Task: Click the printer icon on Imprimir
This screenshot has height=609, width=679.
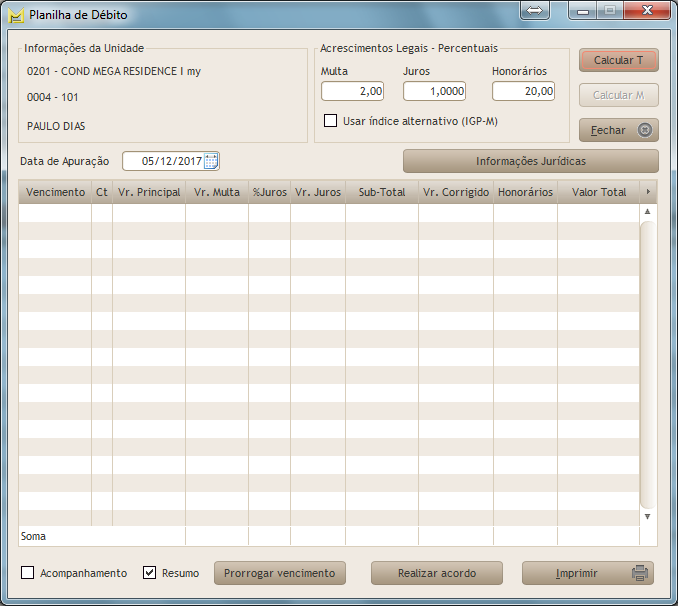Action: point(640,574)
